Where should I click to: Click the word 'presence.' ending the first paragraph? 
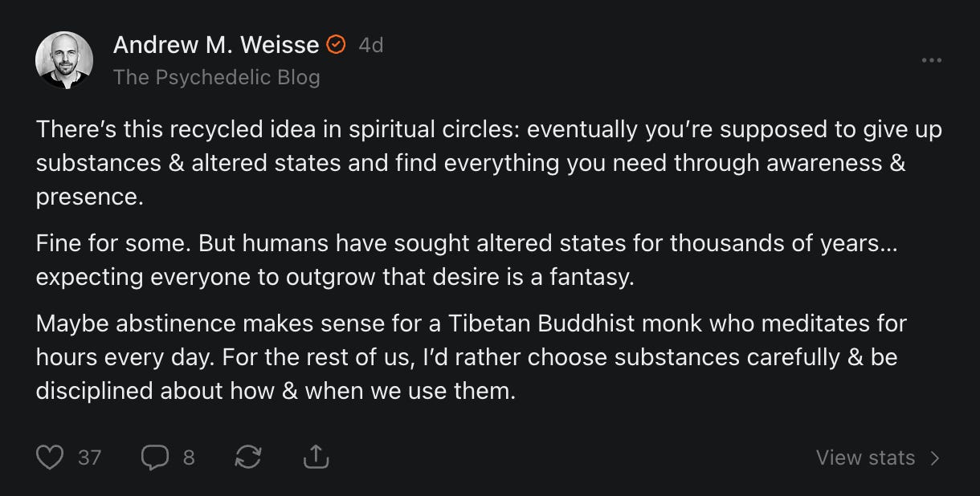point(89,197)
